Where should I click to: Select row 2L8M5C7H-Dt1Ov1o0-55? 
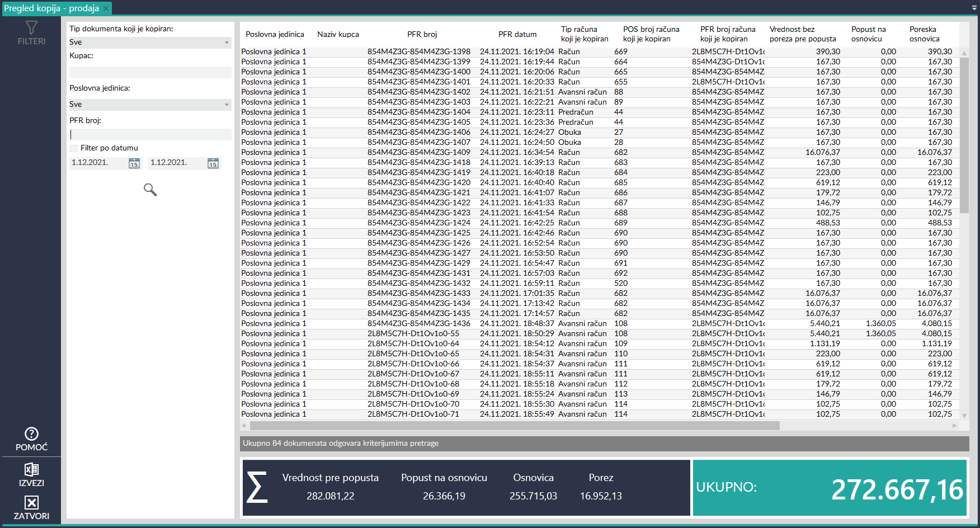coord(599,334)
